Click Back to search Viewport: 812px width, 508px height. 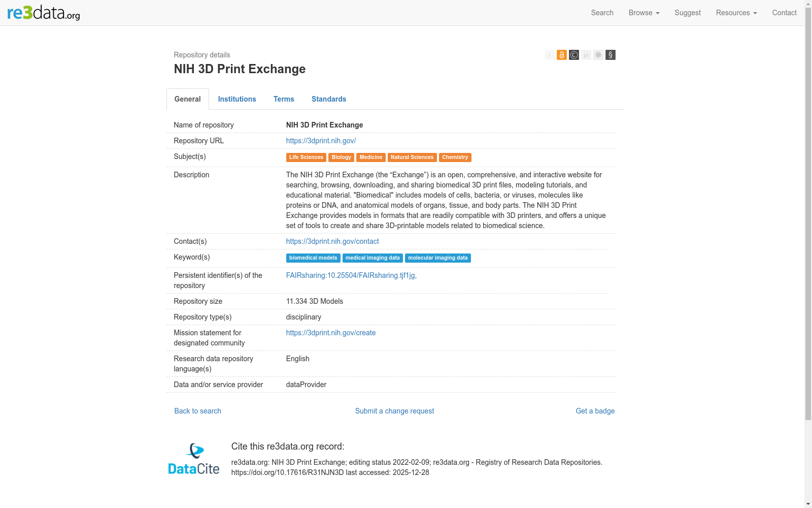tap(198, 411)
